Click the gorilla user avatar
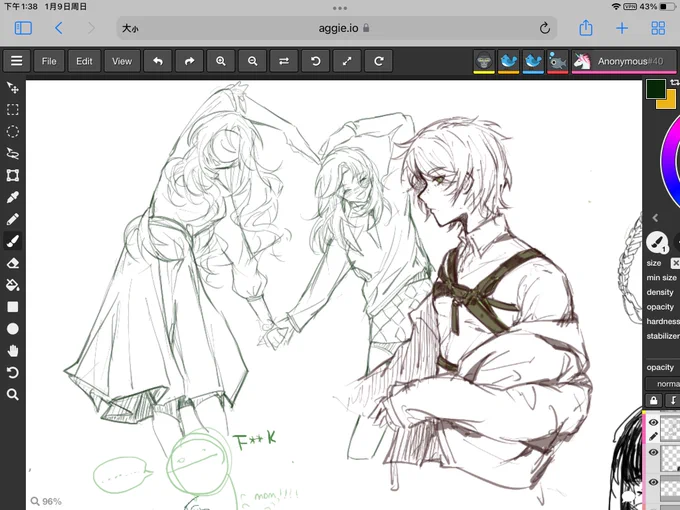680x510 pixels. coord(484,61)
